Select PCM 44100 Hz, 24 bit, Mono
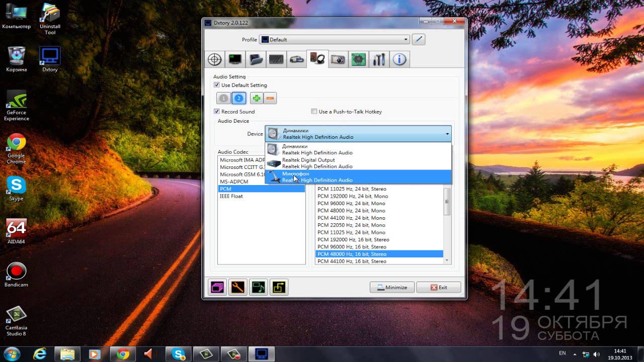This screenshot has height=362, width=644. 379,218
